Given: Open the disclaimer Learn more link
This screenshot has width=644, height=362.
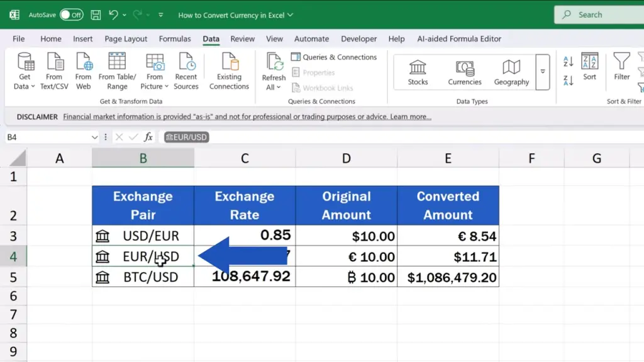Looking at the screenshot, I should coord(411,117).
